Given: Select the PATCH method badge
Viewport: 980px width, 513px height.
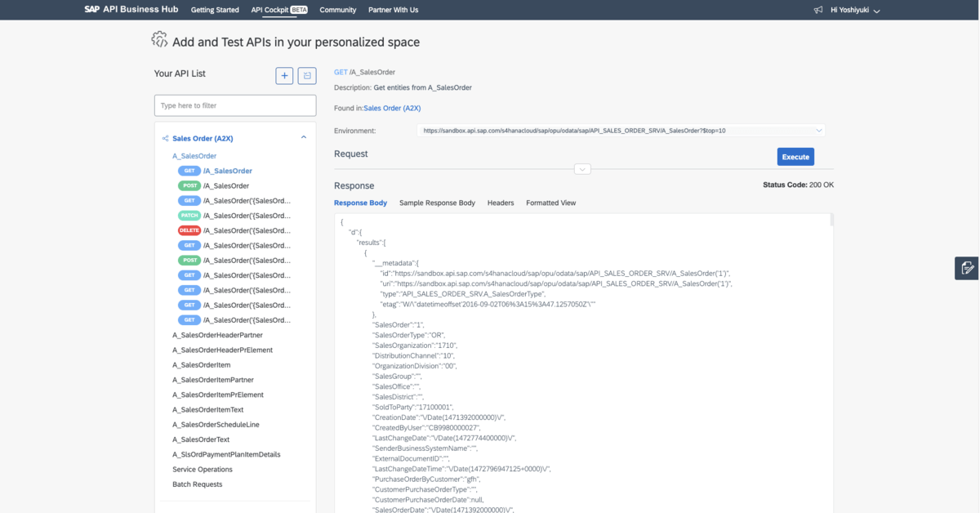Looking at the screenshot, I should pyautogui.click(x=189, y=216).
